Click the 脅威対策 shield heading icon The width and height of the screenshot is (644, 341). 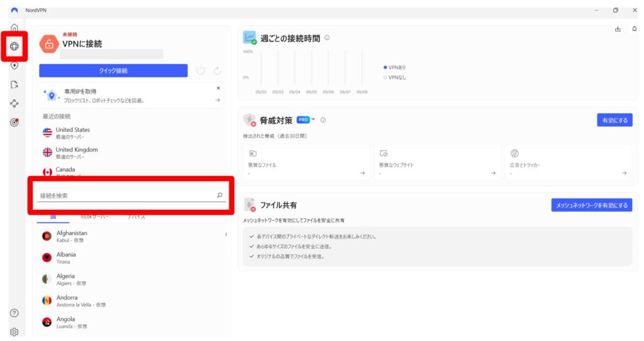(x=249, y=120)
